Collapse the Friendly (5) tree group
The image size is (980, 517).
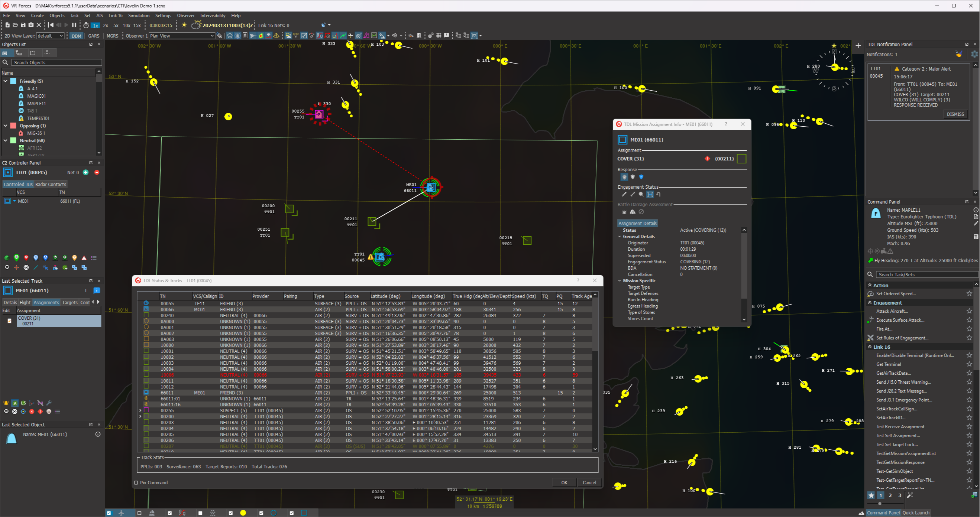coord(5,81)
